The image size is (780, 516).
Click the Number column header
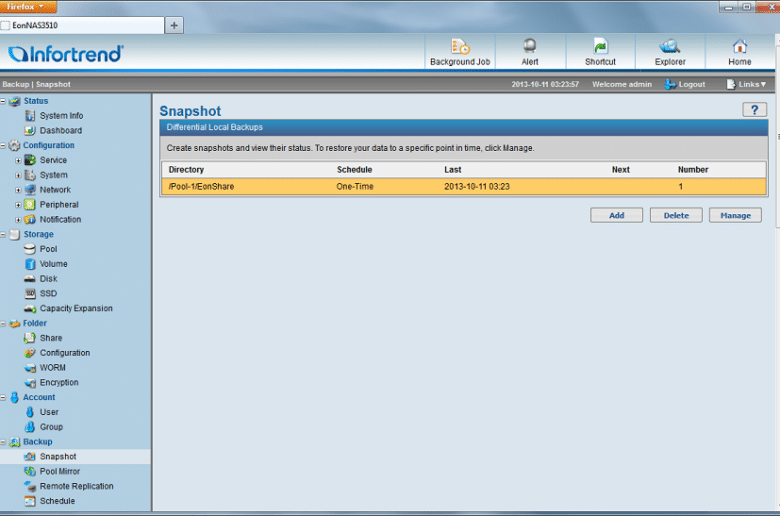pyautogui.click(x=693, y=170)
